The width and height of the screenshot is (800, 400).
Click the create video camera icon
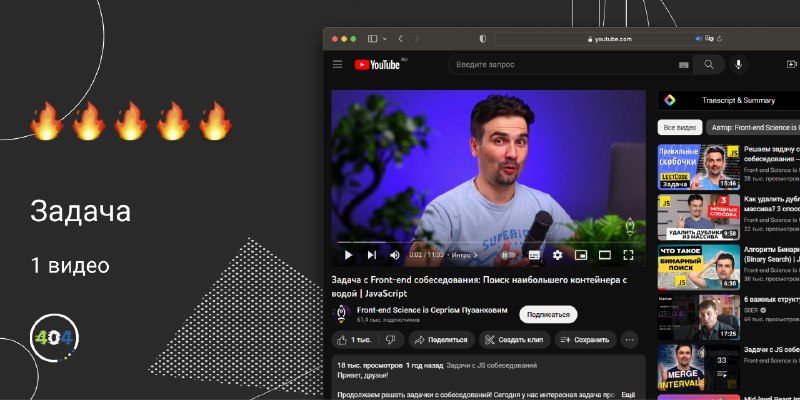coord(791,64)
